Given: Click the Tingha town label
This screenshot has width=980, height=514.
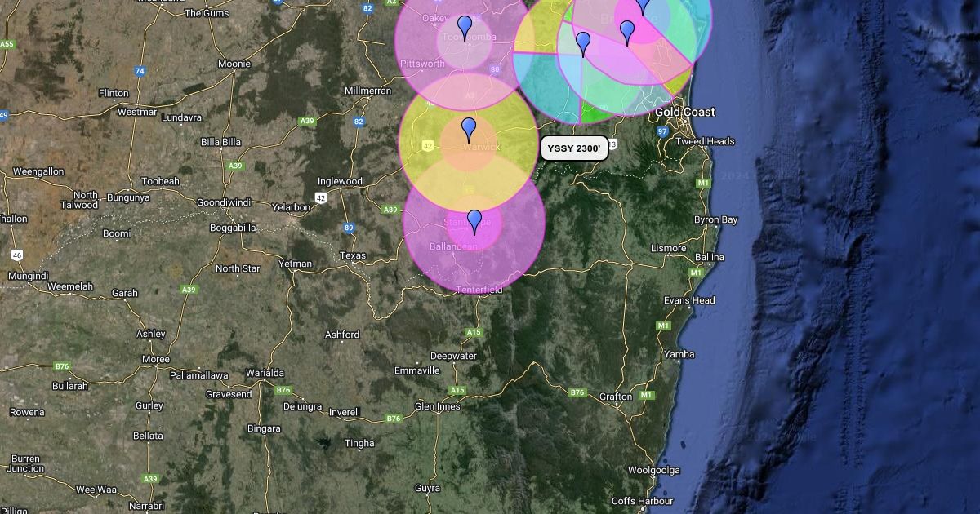Looking at the screenshot, I should click(359, 443).
